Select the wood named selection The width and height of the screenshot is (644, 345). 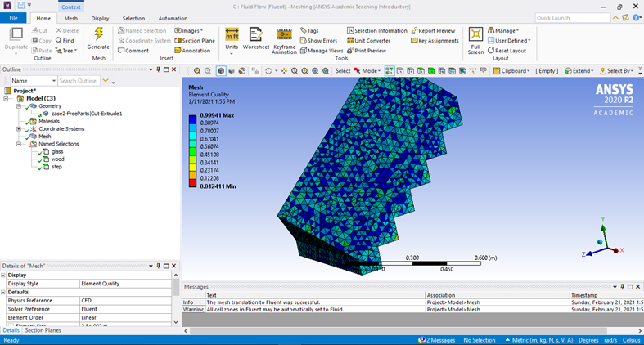(57, 159)
